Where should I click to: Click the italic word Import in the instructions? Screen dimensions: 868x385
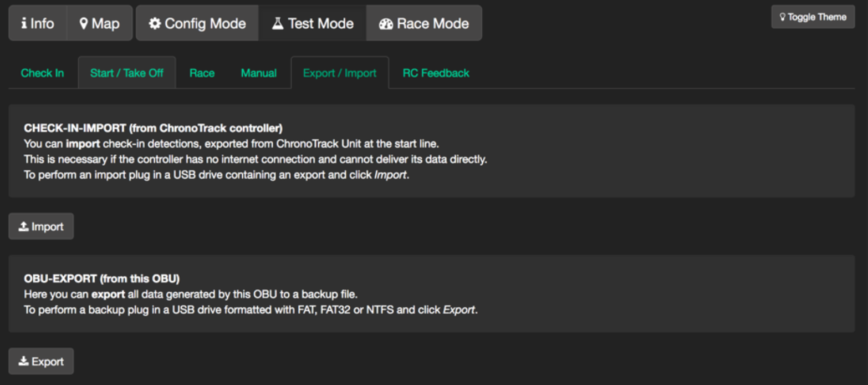[391, 175]
